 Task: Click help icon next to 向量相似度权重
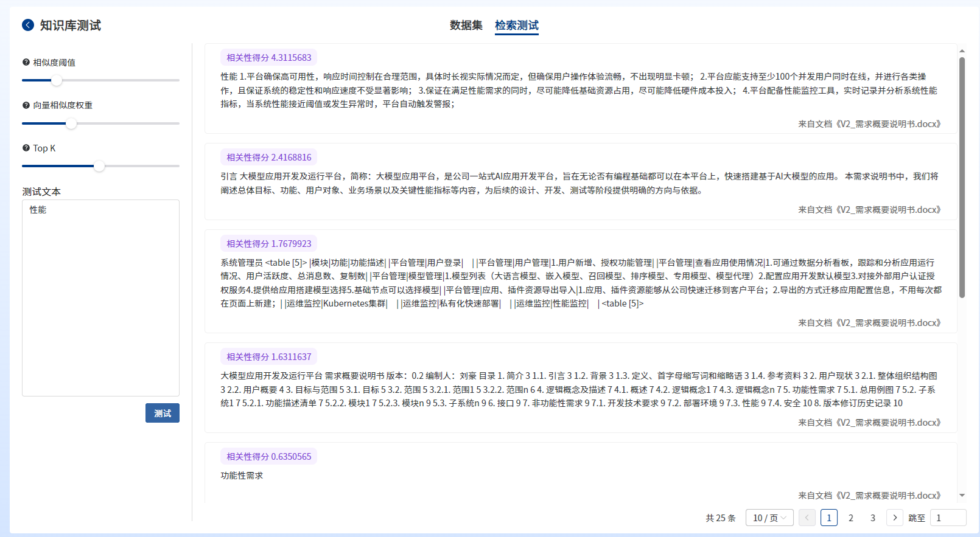click(26, 105)
